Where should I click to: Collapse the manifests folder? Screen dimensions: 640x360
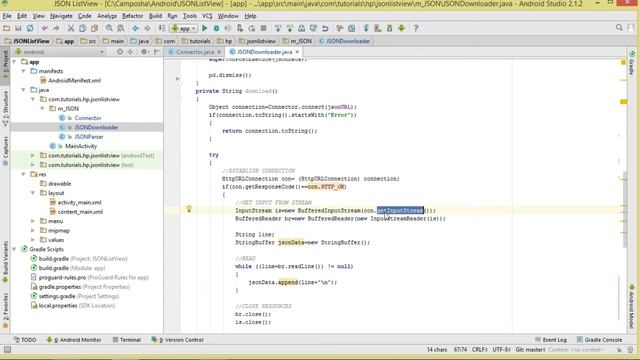(24, 71)
